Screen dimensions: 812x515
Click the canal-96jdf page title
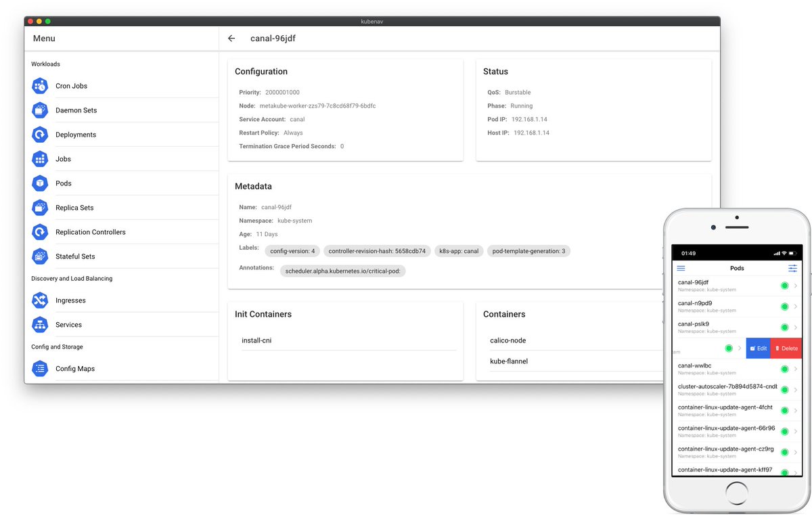(273, 39)
